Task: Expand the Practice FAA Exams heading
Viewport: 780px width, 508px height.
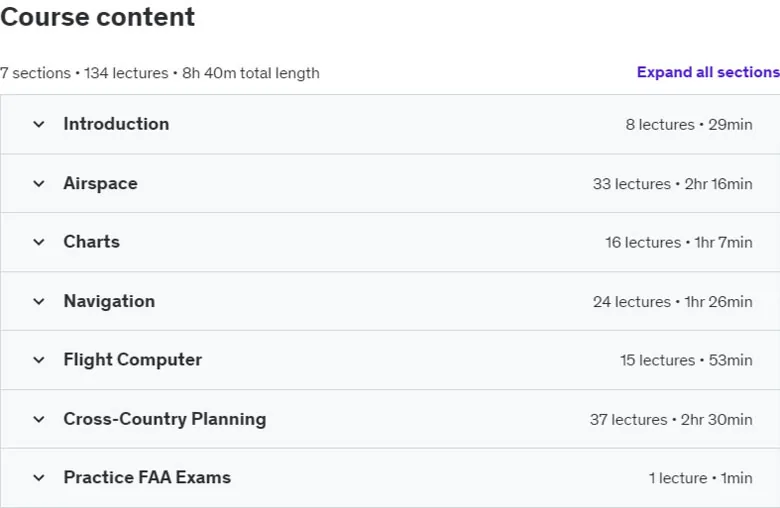Action: pyautogui.click(x=147, y=478)
